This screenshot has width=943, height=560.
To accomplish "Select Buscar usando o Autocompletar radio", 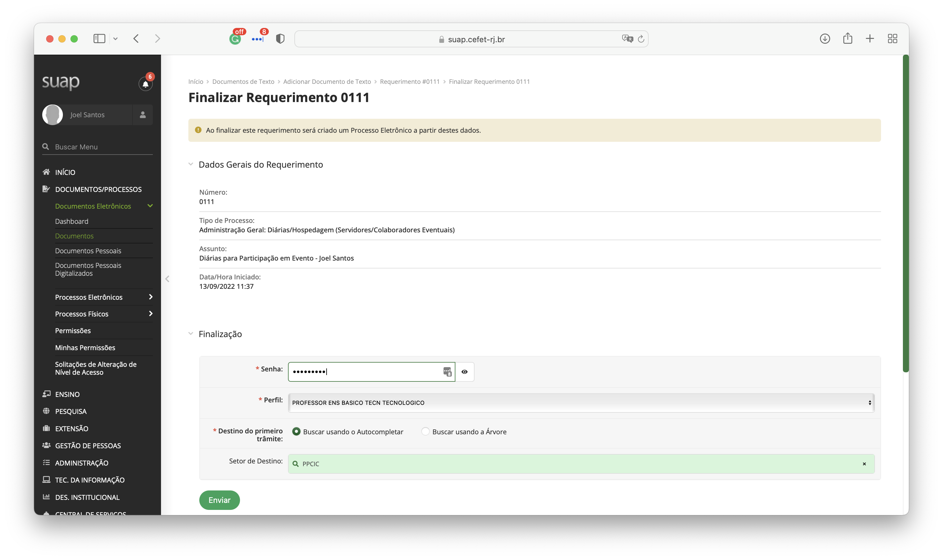I will [296, 431].
